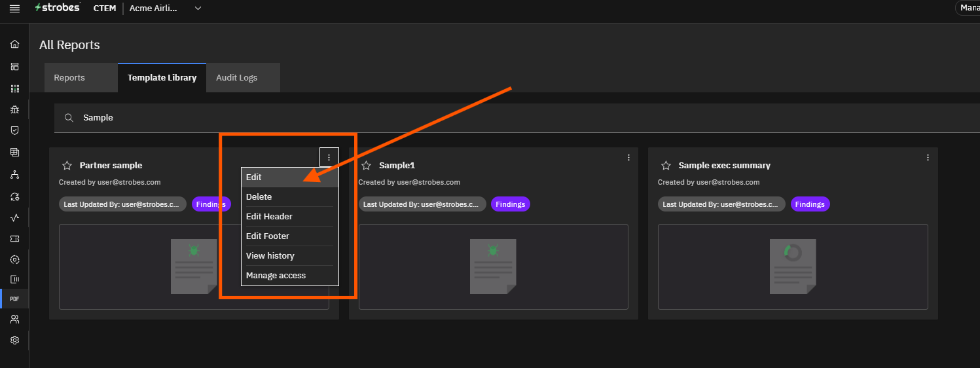Toggle the Partner sample three-dot menu
This screenshot has width=980, height=368.
coord(329,157)
